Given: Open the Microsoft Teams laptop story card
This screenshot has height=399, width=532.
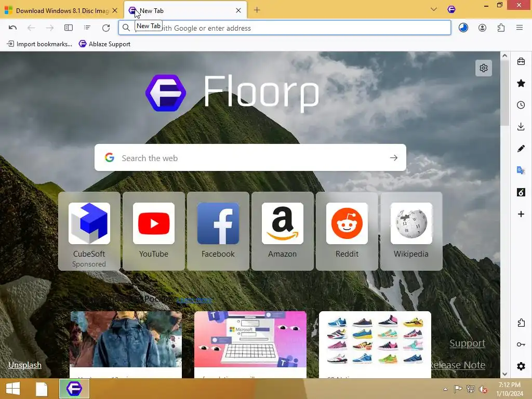Looking at the screenshot, I should pyautogui.click(x=250, y=344).
